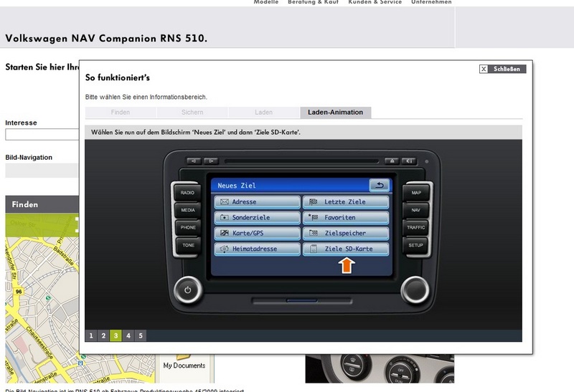Click the back arrow on Neues Ziel screen
574x392 pixels.
380,186
